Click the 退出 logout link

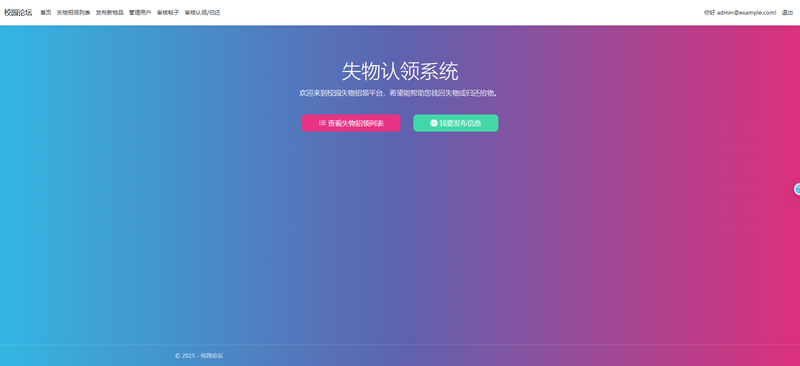pos(787,13)
